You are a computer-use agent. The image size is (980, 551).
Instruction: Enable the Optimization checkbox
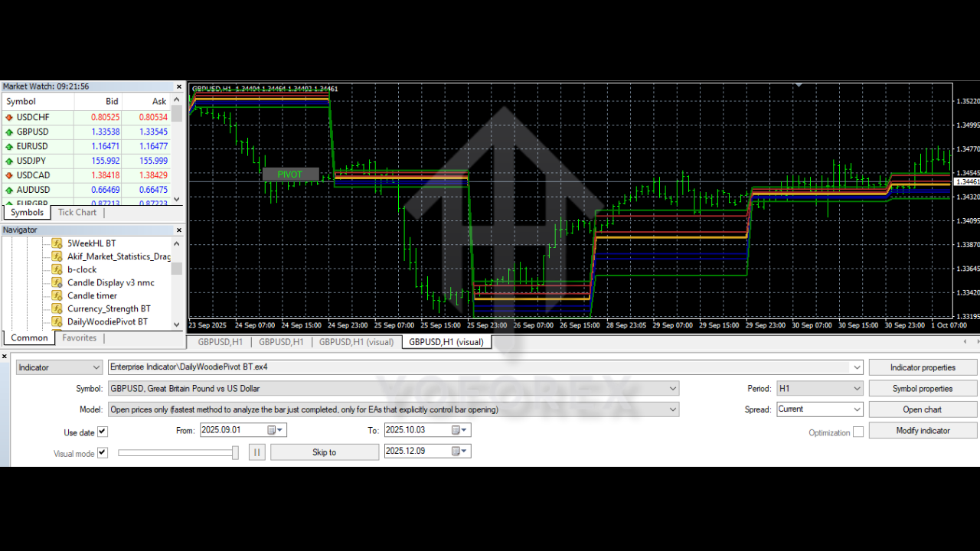tap(857, 432)
